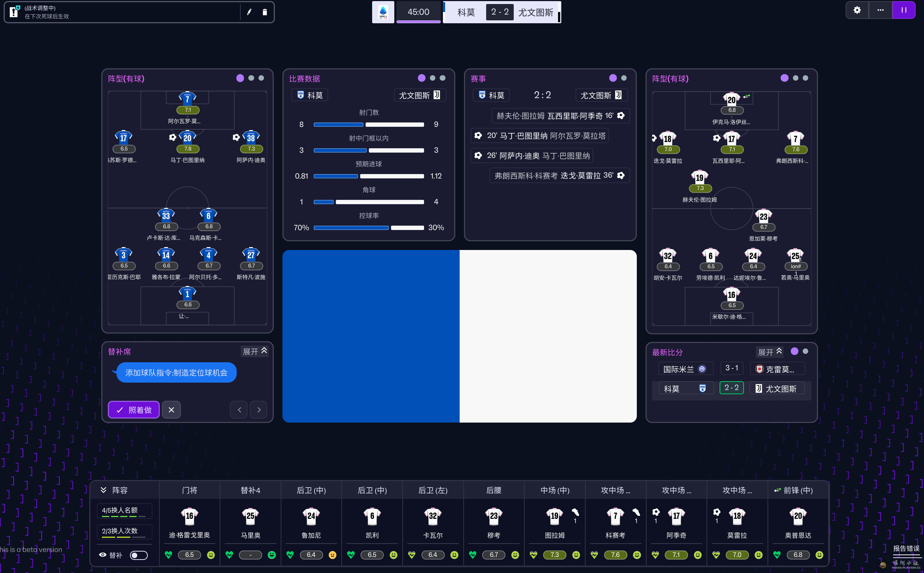Click the 门将 goalkeeper column header
Screen dimensions: 924x573
[x=190, y=491]
